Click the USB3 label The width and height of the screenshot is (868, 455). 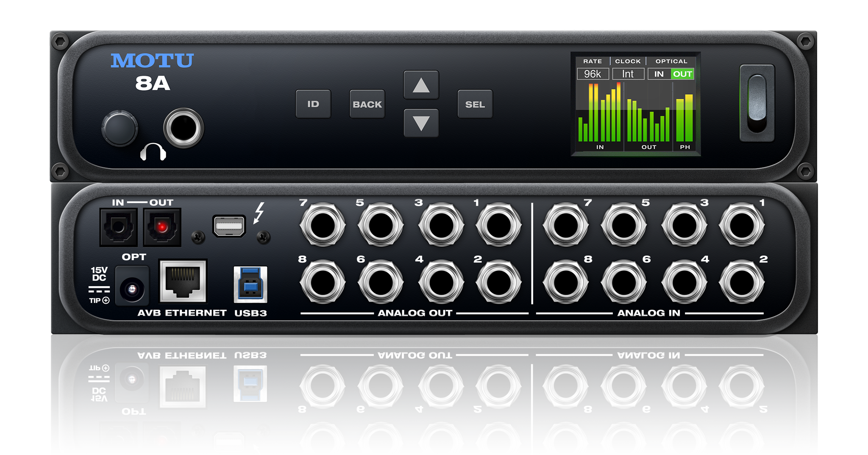[x=250, y=313]
